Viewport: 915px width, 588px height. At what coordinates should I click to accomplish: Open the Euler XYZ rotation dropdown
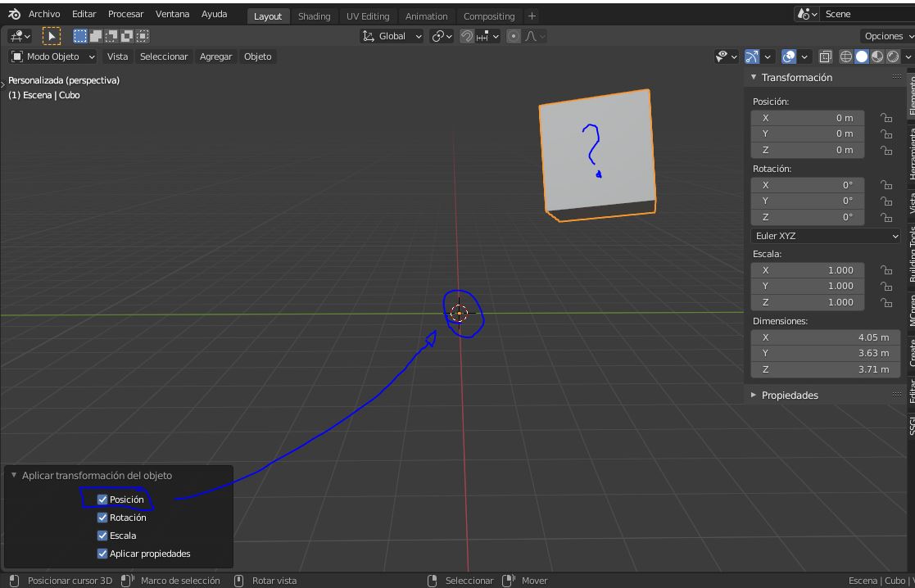click(x=825, y=236)
